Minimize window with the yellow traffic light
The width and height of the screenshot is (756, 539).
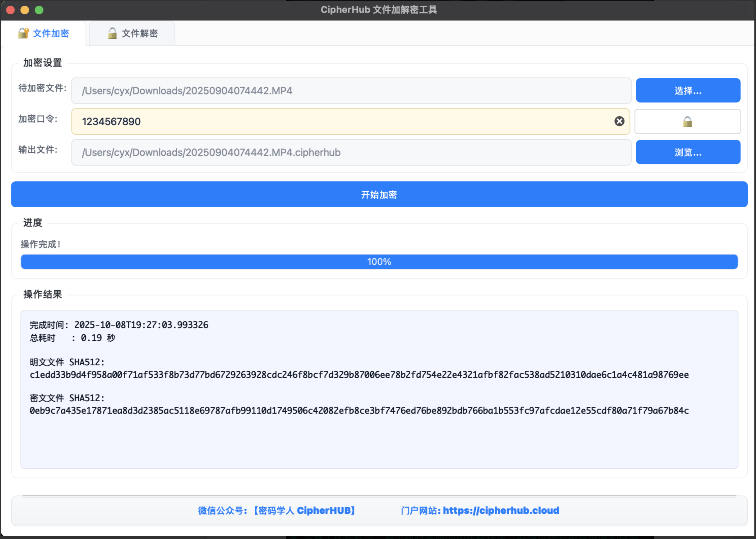[x=25, y=10]
